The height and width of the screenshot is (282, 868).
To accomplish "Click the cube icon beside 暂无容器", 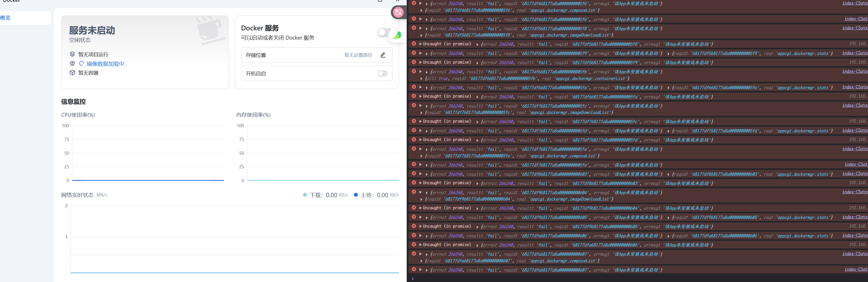I will [x=72, y=73].
